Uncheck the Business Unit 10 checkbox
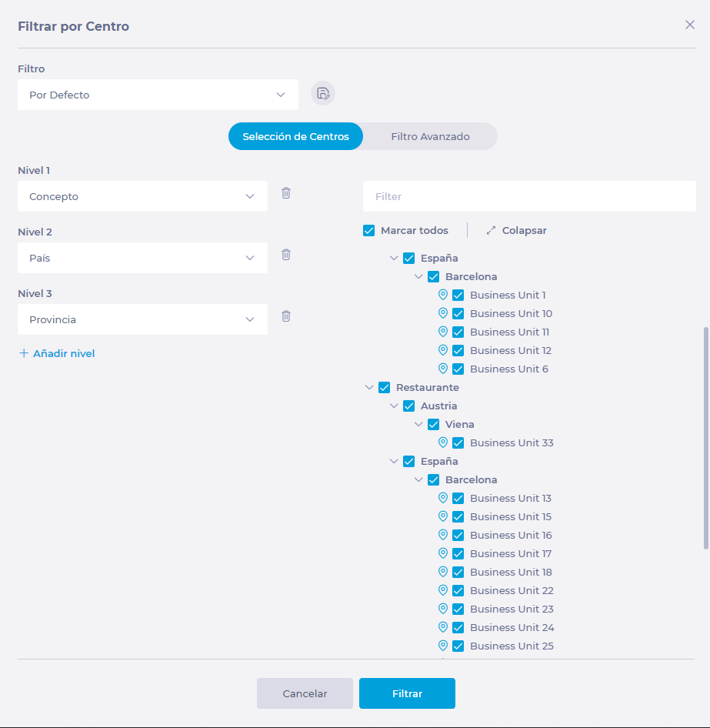Screen dimensions: 710x728 458,314
